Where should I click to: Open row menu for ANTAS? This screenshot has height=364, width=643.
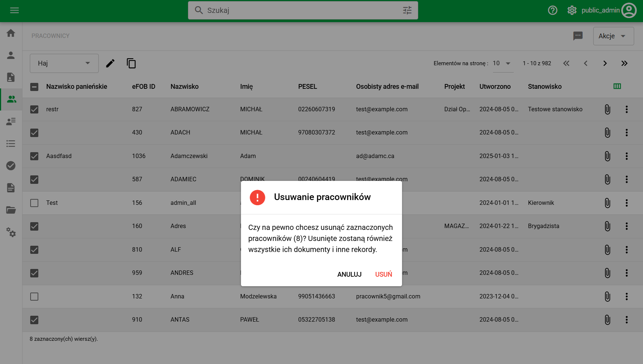(626, 320)
